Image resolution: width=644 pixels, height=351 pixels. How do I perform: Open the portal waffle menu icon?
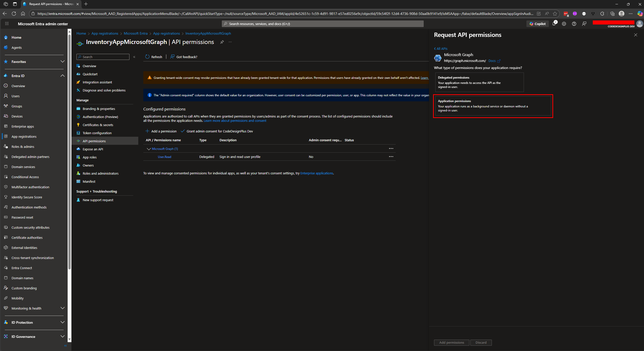pyautogui.click(x=7, y=24)
